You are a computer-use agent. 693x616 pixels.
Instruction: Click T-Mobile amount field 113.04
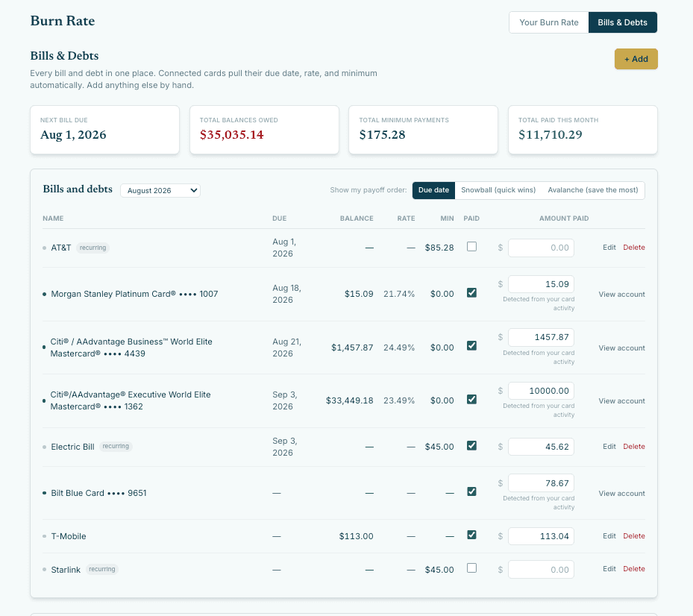[x=541, y=536]
